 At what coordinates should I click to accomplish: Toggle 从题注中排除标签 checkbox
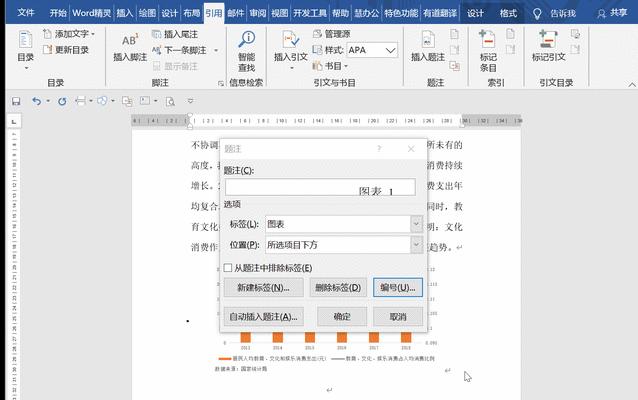pyautogui.click(x=228, y=268)
